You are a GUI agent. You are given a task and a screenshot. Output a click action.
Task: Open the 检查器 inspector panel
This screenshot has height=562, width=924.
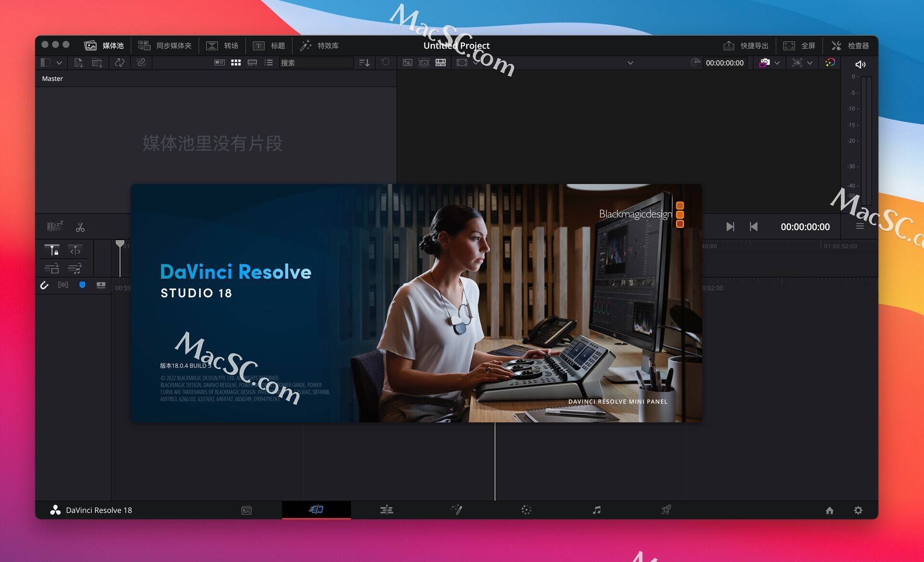pyautogui.click(x=850, y=46)
